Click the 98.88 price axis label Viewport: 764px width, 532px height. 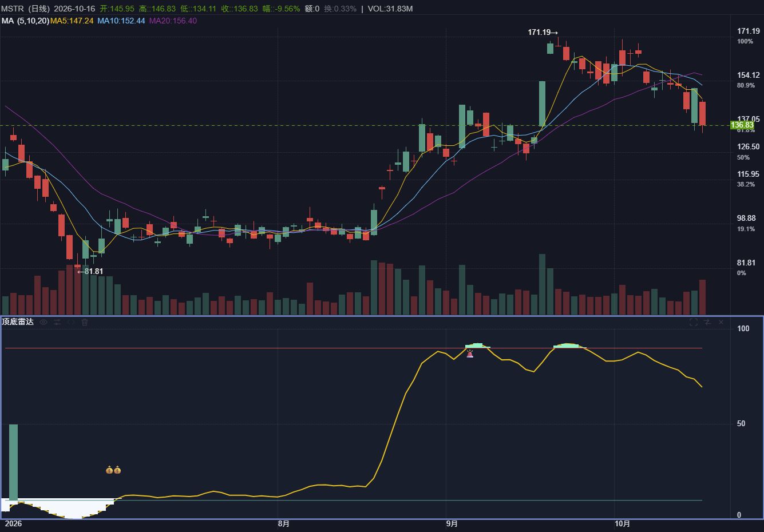(x=747, y=218)
